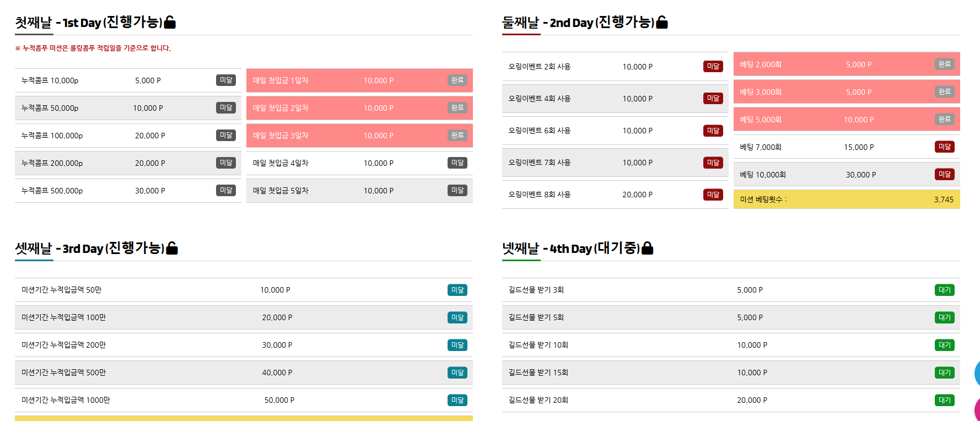
Task: Click 미달 badge for 누적콤프 10,000p
Action: coord(226,80)
